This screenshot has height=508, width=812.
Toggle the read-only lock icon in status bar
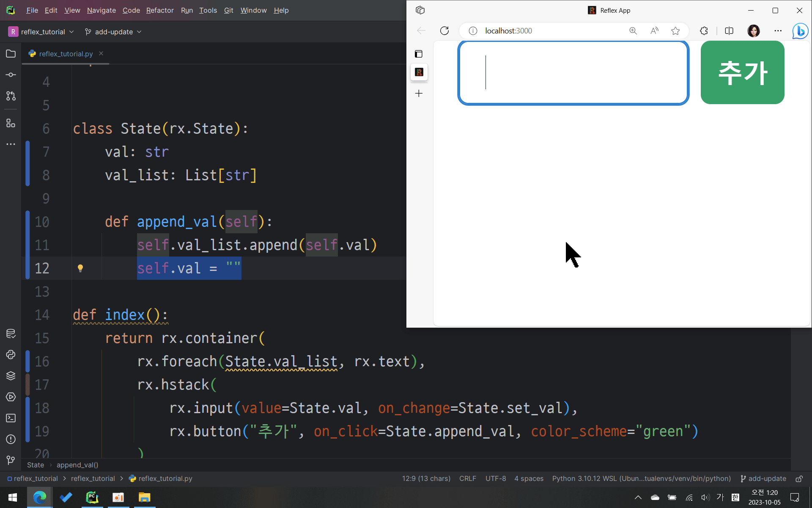tap(799, 479)
